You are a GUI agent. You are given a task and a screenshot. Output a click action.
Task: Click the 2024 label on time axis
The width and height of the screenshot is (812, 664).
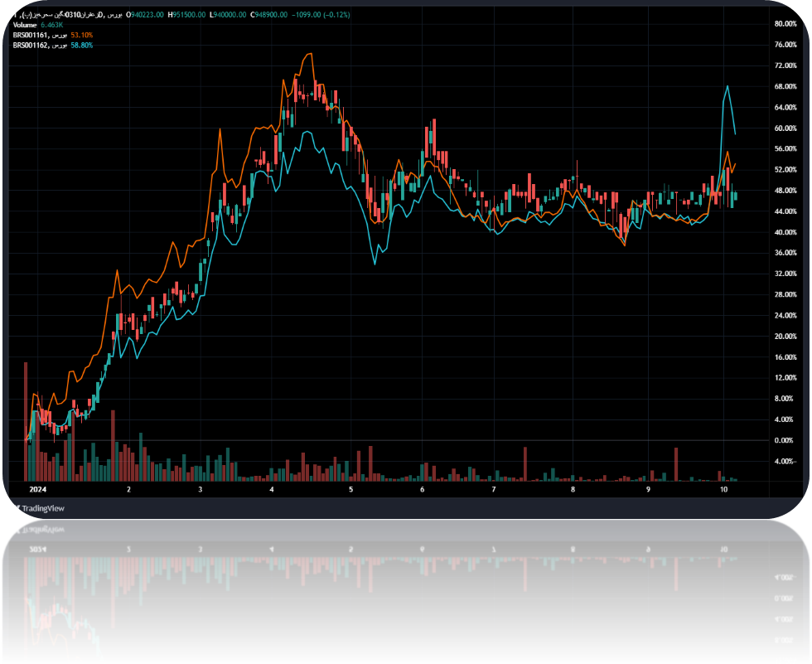pos(36,490)
